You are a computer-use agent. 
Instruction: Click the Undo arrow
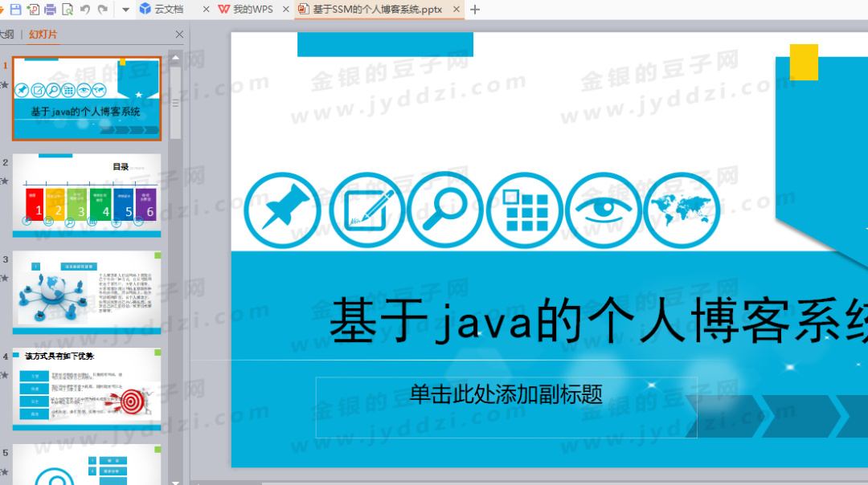(x=84, y=10)
